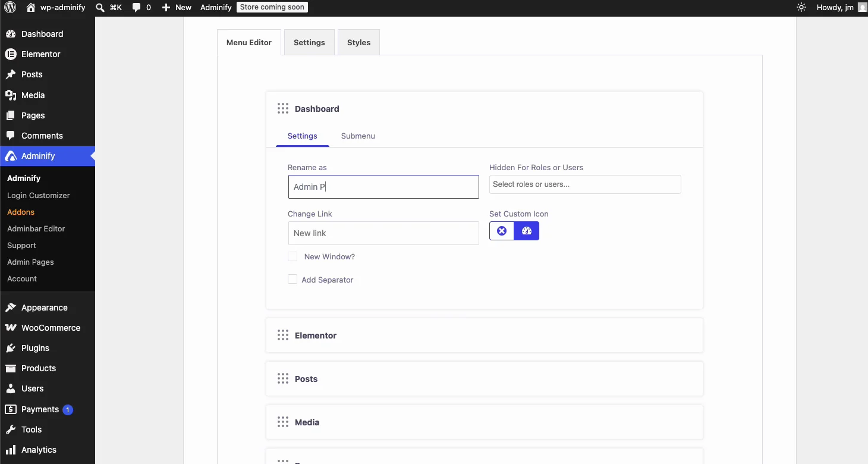Open Appearance in the sidebar
Screen dimensions: 868x464
pos(48,308)
